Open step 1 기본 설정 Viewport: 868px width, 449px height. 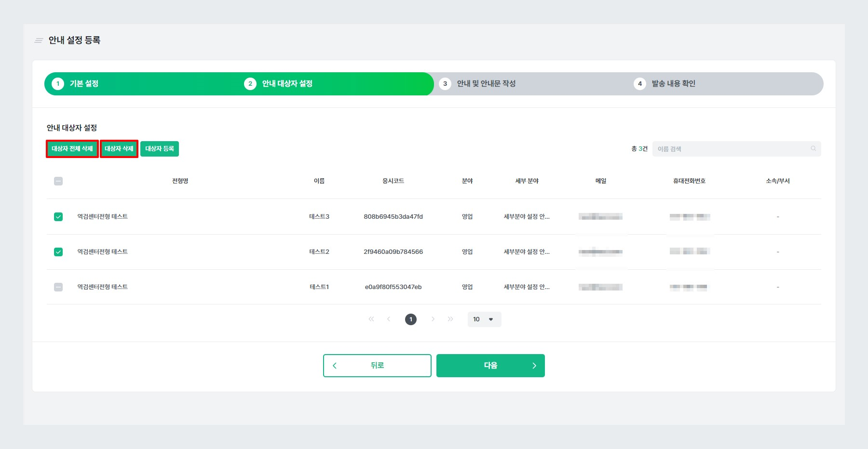pos(75,84)
